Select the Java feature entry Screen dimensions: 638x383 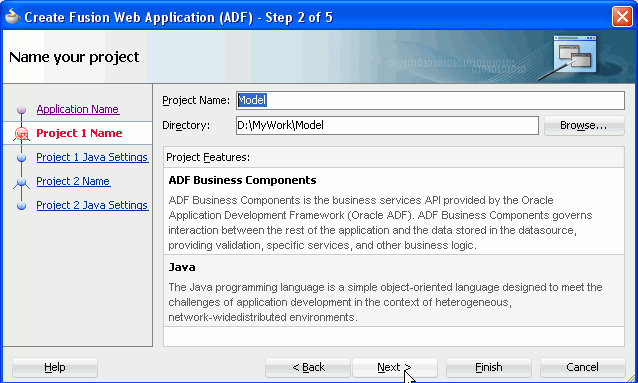[394, 291]
